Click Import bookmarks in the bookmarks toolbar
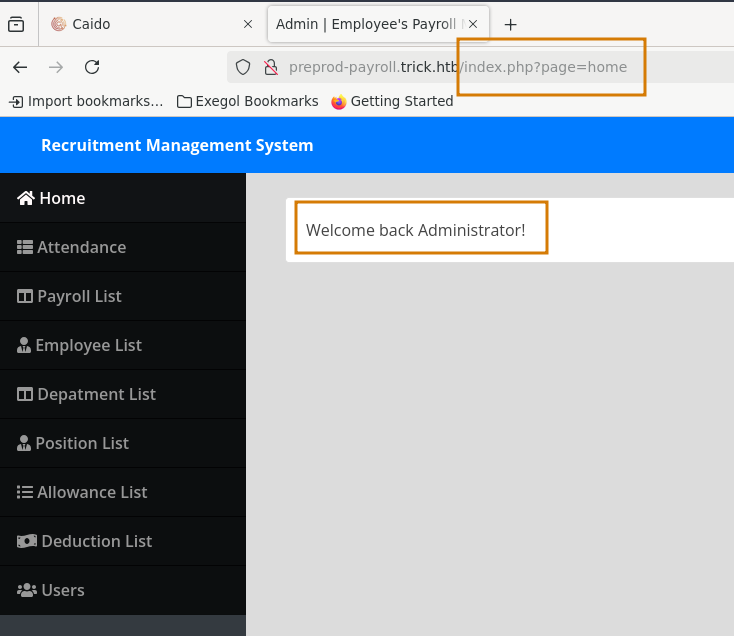This screenshot has height=636, width=734. (x=85, y=101)
